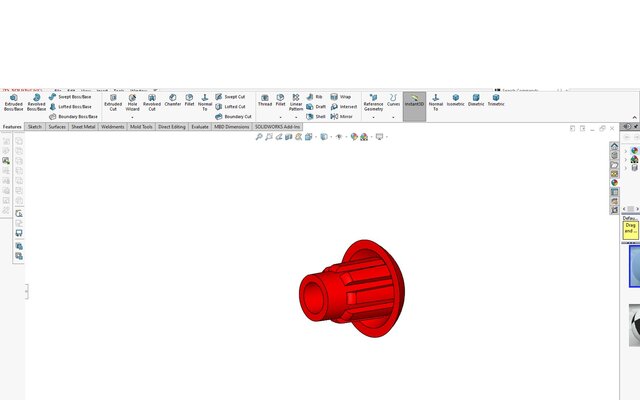Click Zoom to Fit magnifier icon
The height and width of the screenshot is (400, 640).
(259, 137)
